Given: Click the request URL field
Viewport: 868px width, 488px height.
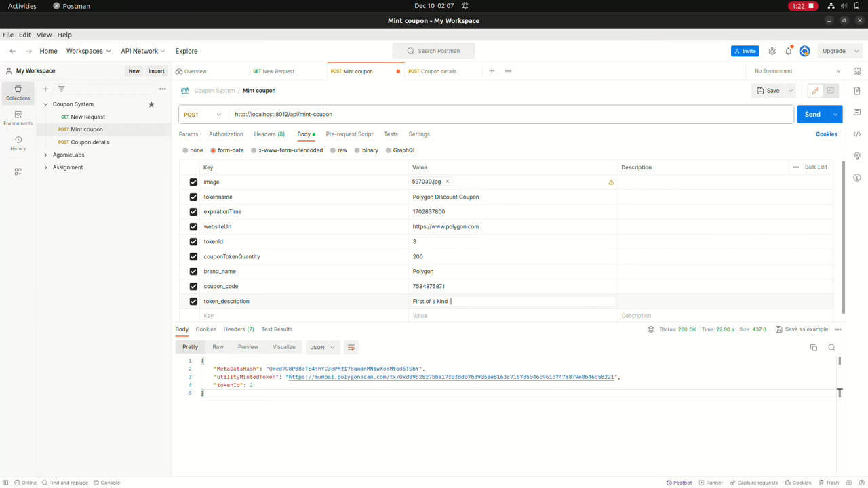Looking at the screenshot, I should (x=511, y=115).
